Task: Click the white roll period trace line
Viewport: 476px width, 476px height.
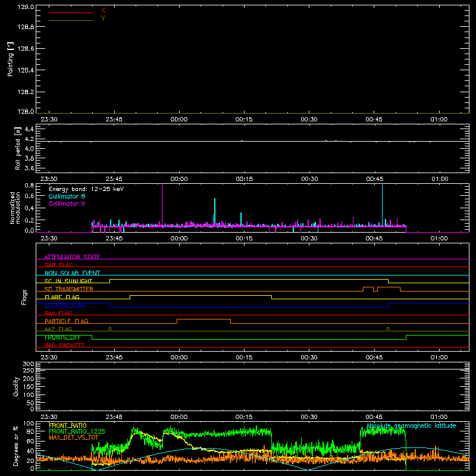Action: (x=252, y=141)
